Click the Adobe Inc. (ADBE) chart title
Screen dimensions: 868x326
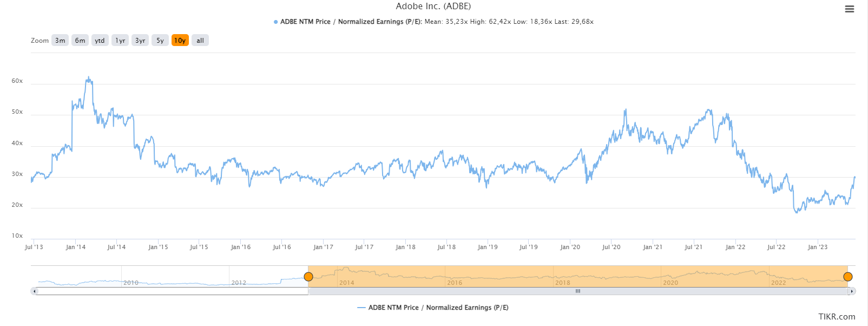(x=433, y=6)
